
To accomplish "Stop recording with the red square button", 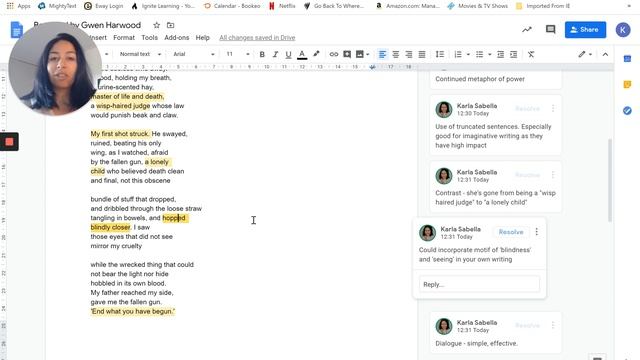I will pyautogui.click(x=9, y=142).
